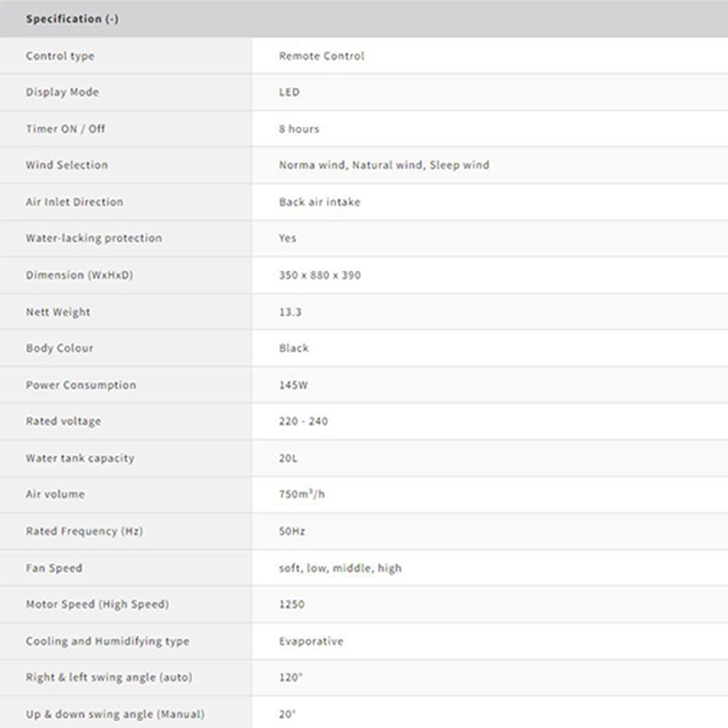Select the Water tank capacity 20L value
Image resolution: width=728 pixels, height=728 pixels.
point(288,458)
